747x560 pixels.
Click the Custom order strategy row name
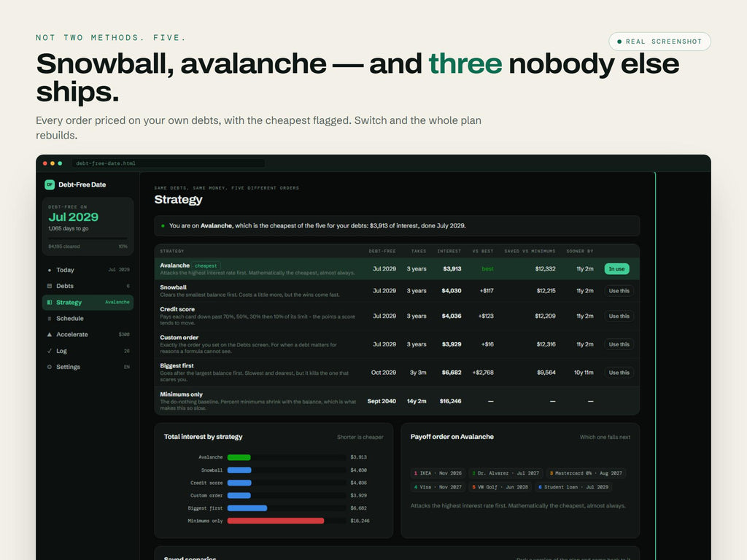[x=179, y=337]
